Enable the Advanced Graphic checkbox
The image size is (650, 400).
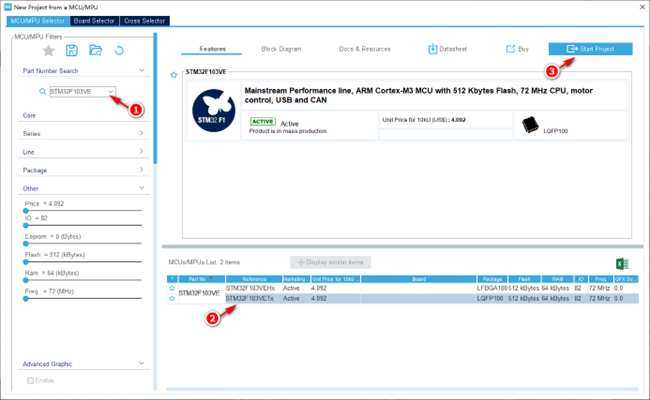(x=30, y=381)
